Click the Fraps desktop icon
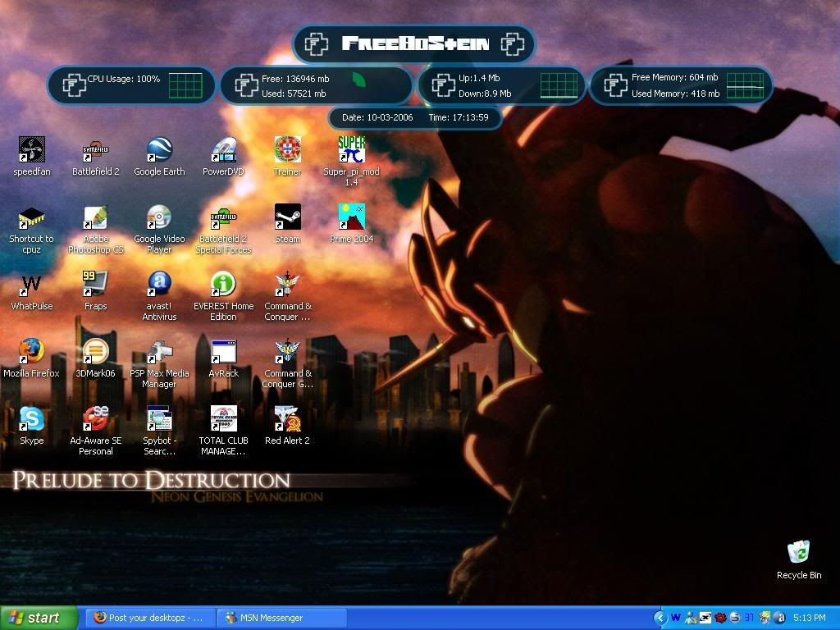840x630 pixels. [95, 285]
